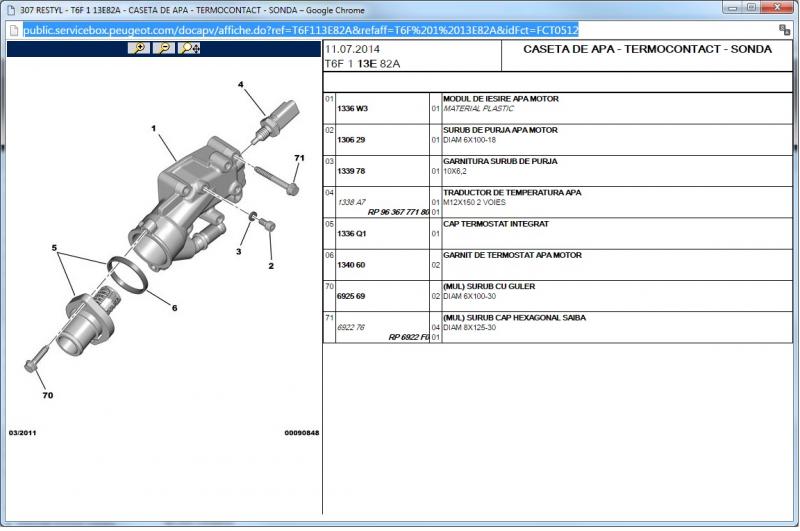The image size is (800, 531).
Task: Select part number 6922 76
Action: [351, 327]
